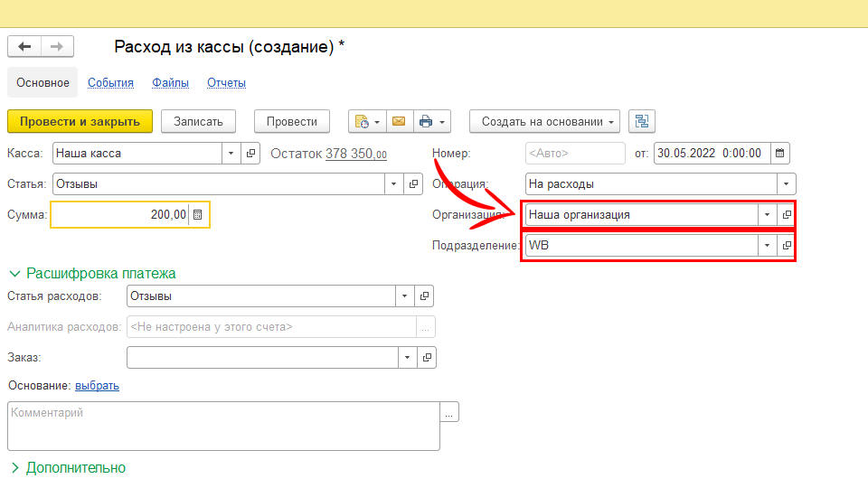The image size is (868, 488).
Task: Open the calendar date picker icon
Action: [781, 153]
